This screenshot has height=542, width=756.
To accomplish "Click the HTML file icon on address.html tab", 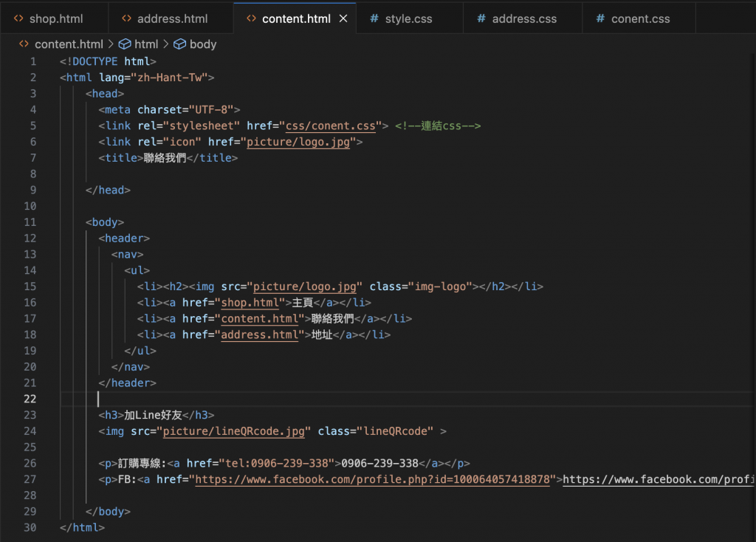I will tap(127, 18).
